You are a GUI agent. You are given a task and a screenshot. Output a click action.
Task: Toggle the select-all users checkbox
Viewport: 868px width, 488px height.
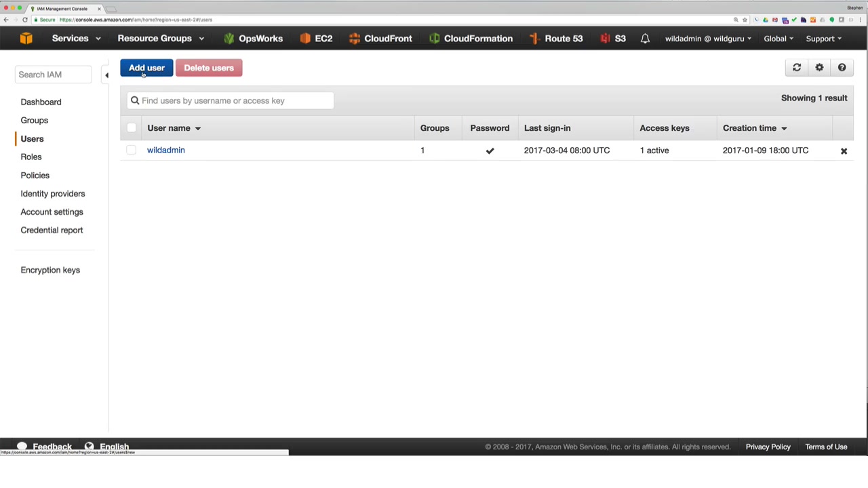point(132,128)
